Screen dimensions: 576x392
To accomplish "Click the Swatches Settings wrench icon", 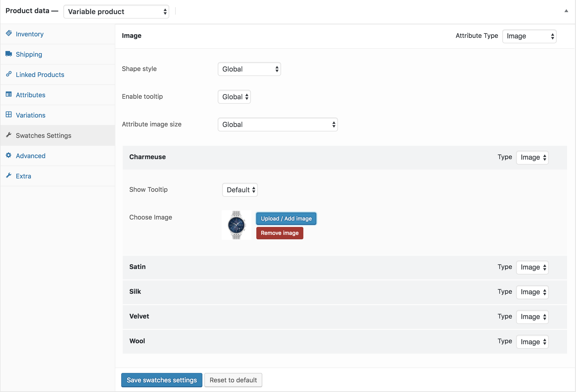I will (x=9, y=135).
